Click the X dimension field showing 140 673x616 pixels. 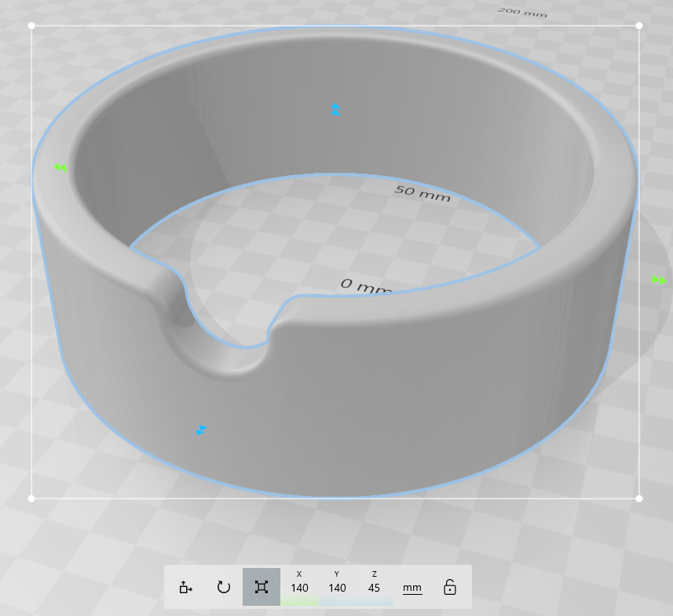pyautogui.click(x=299, y=587)
